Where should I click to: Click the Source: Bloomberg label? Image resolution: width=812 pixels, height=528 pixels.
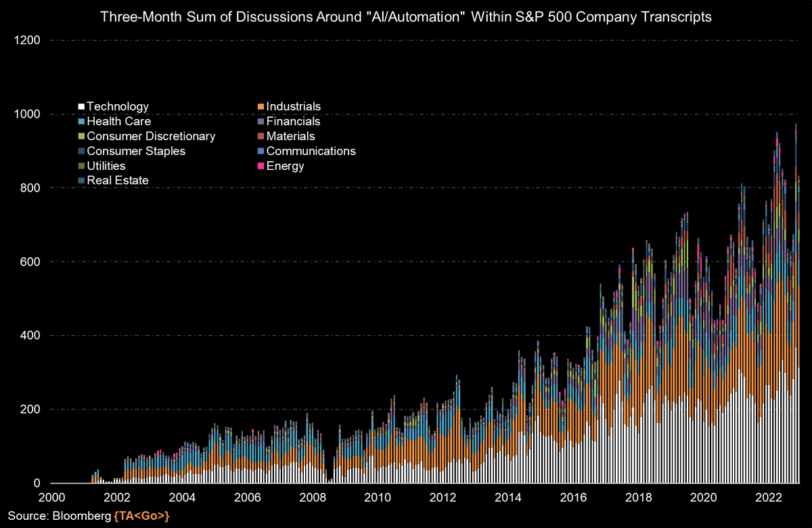(x=55, y=516)
